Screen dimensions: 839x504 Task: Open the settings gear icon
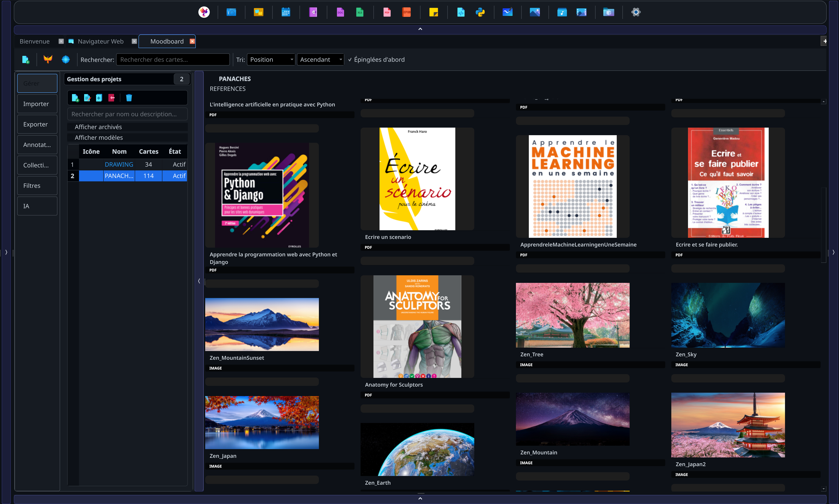click(x=636, y=12)
